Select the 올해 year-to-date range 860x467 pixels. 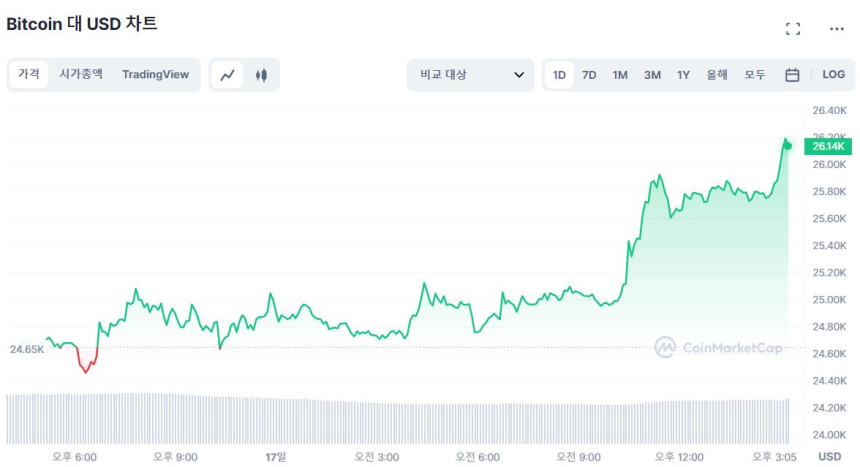pyautogui.click(x=717, y=75)
